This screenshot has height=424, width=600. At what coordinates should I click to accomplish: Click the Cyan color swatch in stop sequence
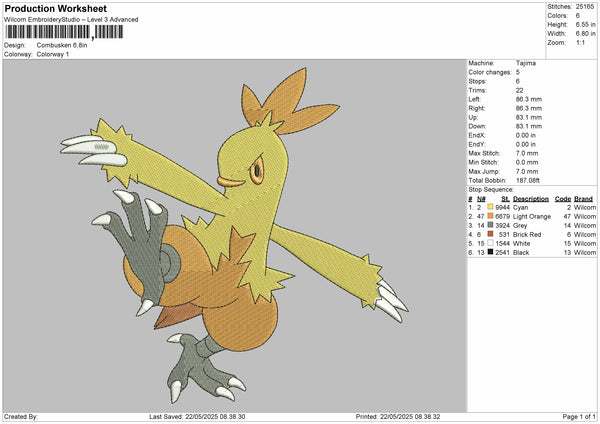click(x=490, y=207)
